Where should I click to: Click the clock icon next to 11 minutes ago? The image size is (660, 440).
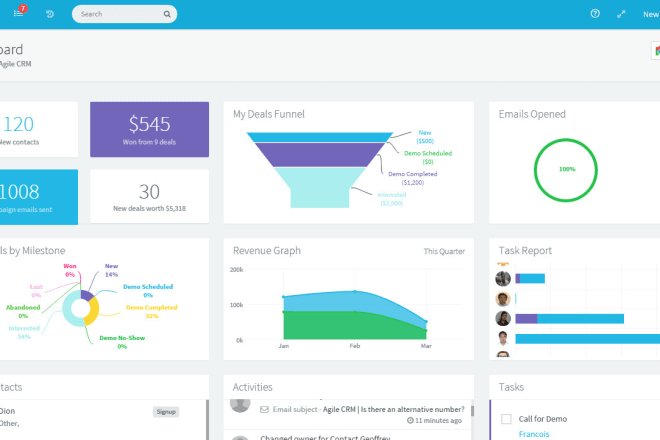(x=410, y=420)
